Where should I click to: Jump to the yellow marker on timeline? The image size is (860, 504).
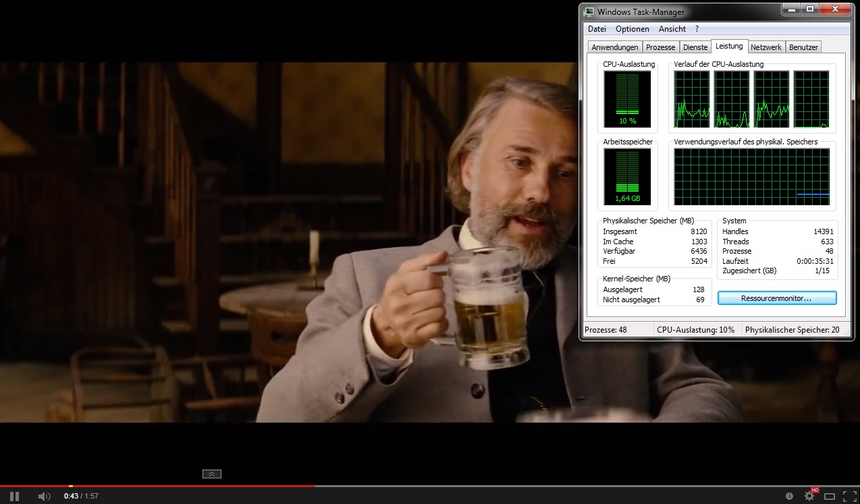click(x=71, y=486)
